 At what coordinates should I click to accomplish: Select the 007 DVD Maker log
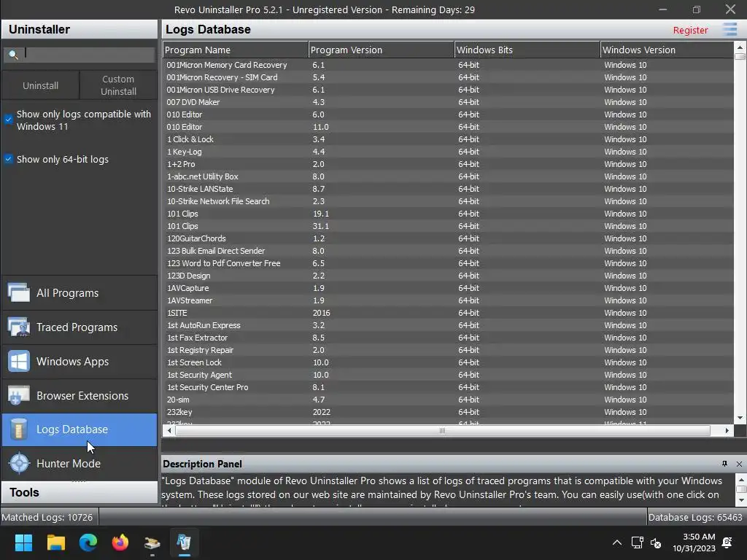point(448,102)
